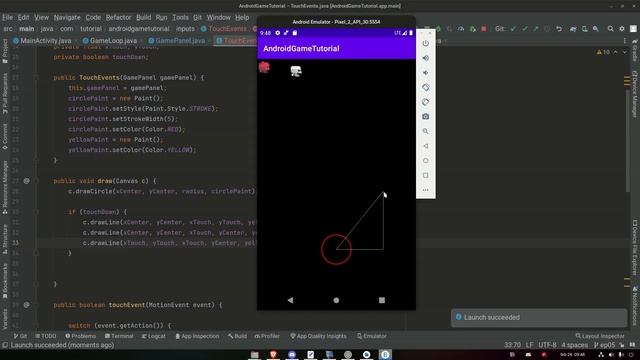Open the Problems tool window
The image size is (640, 360).
point(80,336)
